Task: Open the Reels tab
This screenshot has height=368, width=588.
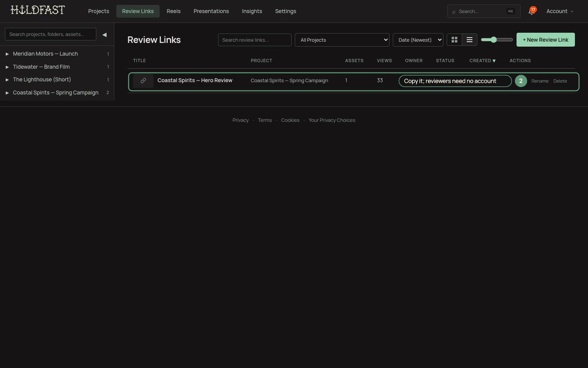Action: coord(174,11)
